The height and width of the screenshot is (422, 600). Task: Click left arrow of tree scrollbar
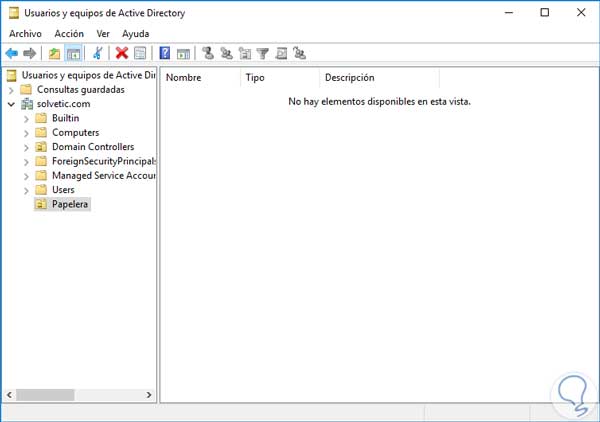tap(9, 395)
